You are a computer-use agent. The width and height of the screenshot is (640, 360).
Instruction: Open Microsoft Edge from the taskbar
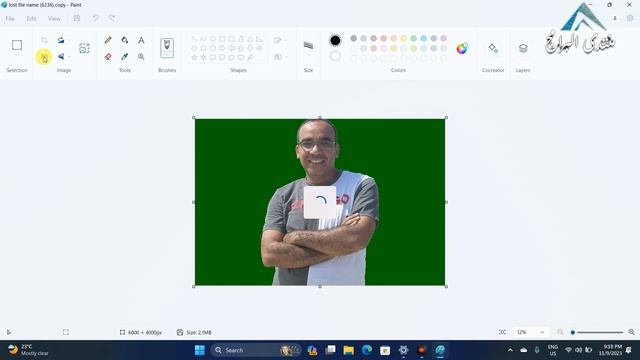[367, 350]
